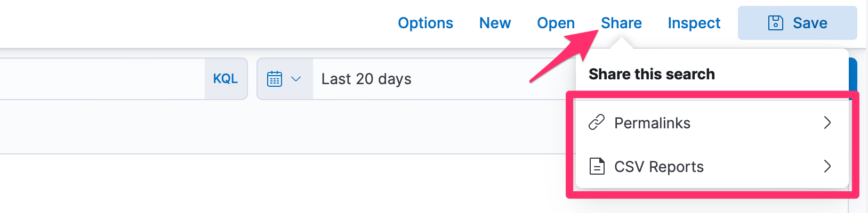The height and width of the screenshot is (213, 868).
Task: Open the Inspect panel
Action: point(694,23)
